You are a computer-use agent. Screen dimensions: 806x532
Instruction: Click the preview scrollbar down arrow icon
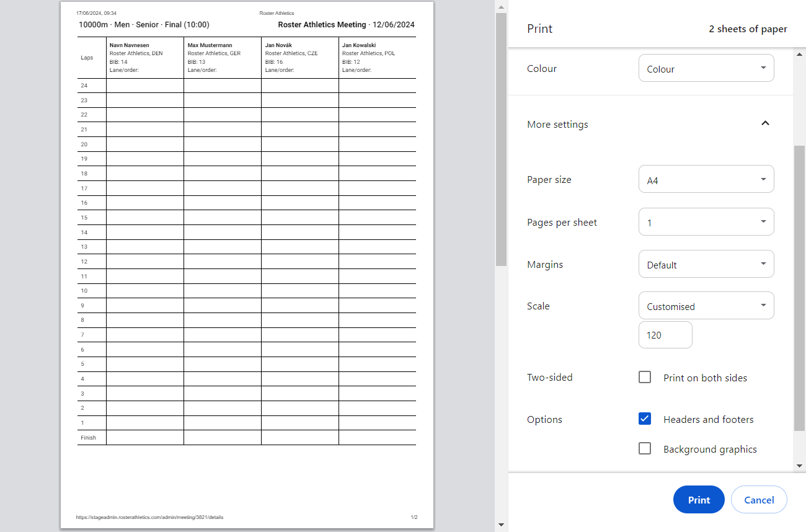coord(501,524)
